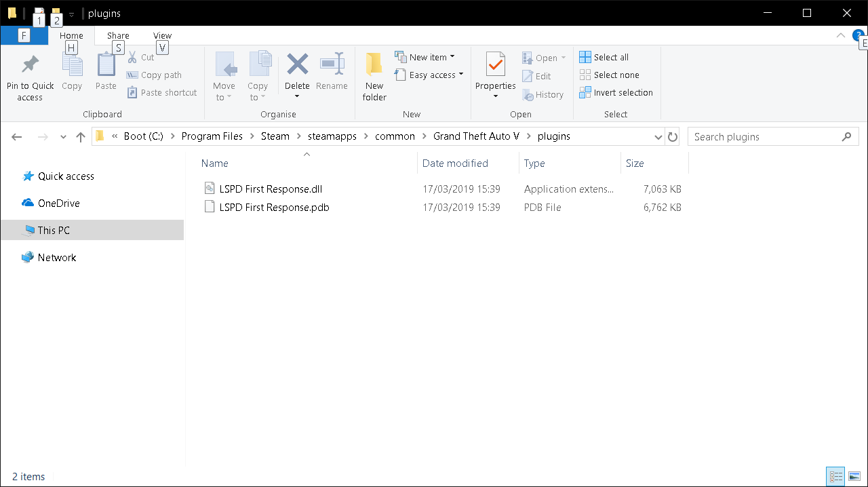The width and height of the screenshot is (868, 487).
Task: Click Invert selection in the ribbon
Action: pos(616,92)
